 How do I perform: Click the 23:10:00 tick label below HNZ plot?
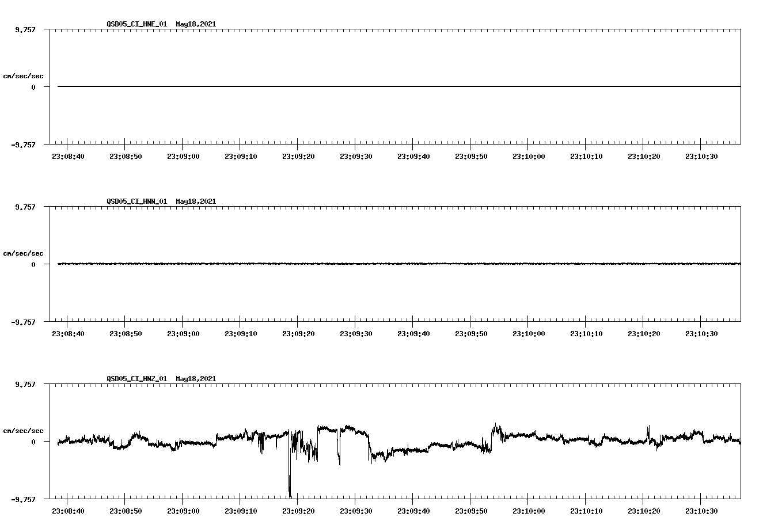(x=528, y=510)
